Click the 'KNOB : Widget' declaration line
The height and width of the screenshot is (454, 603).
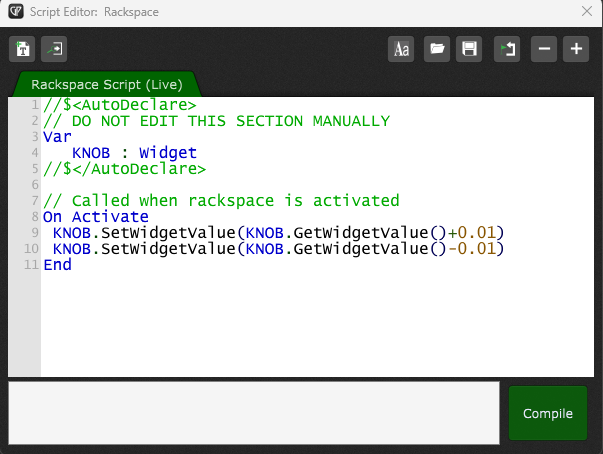click(134, 153)
